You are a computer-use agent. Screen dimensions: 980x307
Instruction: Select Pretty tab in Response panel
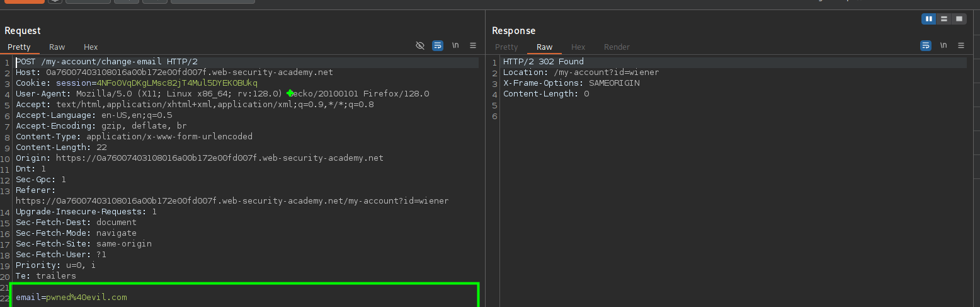point(506,47)
